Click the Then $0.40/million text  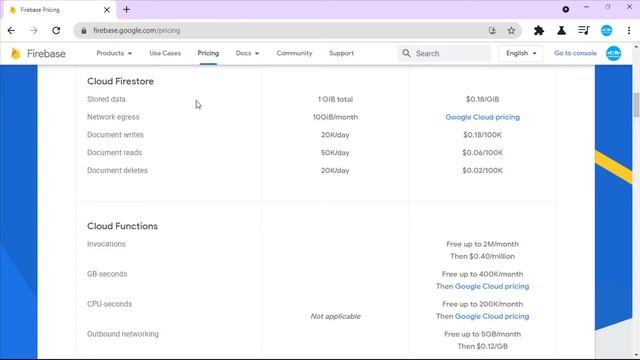pyautogui.click(x=482, y=256)
